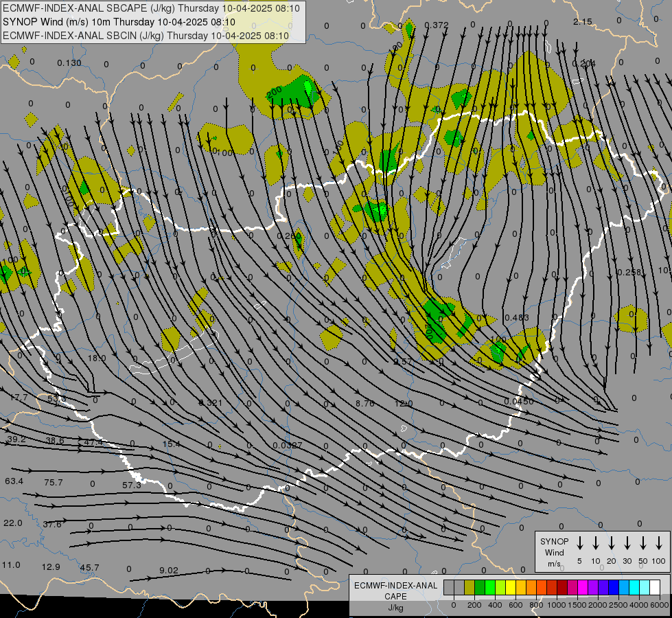The image size is (672, 618).
Task: Click the value 0.260 on the map
Action: pos(289,236)
